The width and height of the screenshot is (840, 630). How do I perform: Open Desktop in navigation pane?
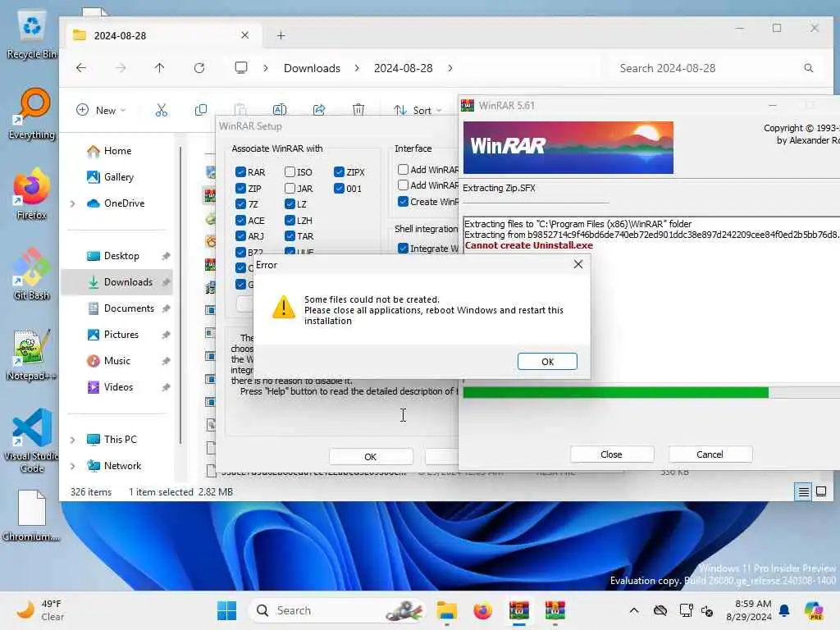point(121,256)
